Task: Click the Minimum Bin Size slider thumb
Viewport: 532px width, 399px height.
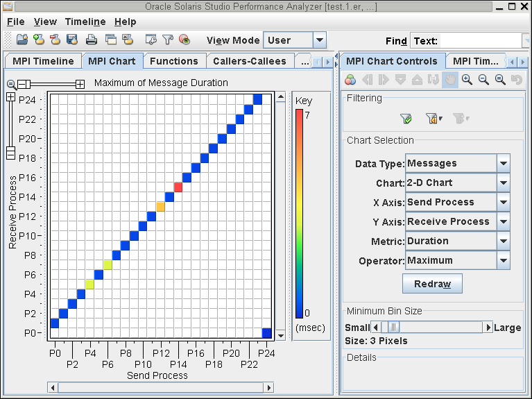Action: (393, 328)
